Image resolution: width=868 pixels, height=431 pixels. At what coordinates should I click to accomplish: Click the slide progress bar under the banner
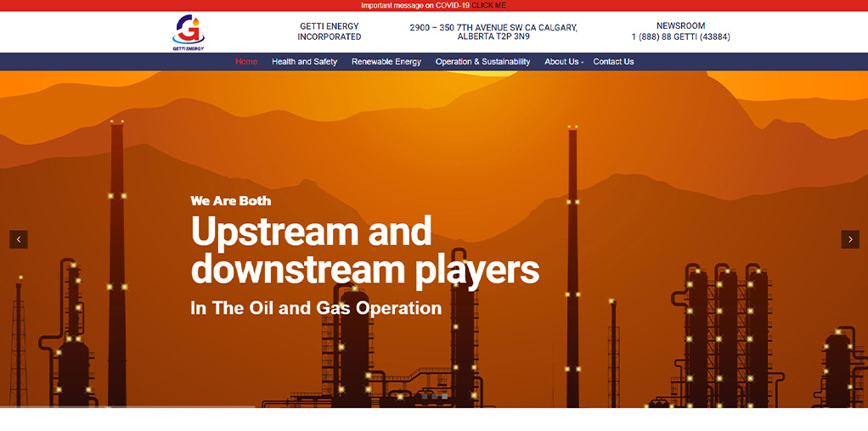pos(127,407)
